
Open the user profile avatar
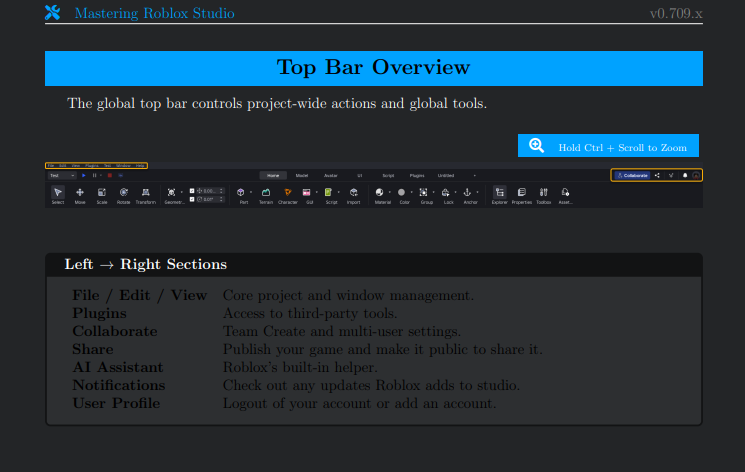(696, 175)
